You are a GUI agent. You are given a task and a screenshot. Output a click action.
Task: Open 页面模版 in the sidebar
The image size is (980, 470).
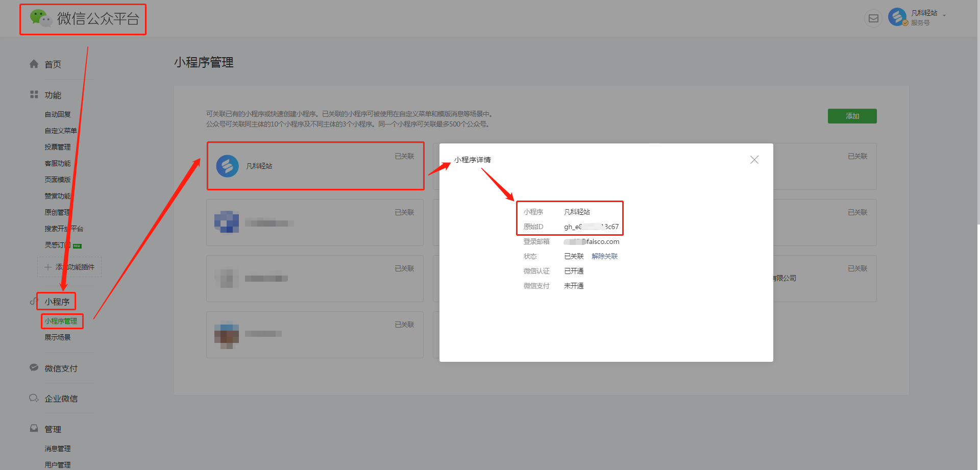click(58, 180)
